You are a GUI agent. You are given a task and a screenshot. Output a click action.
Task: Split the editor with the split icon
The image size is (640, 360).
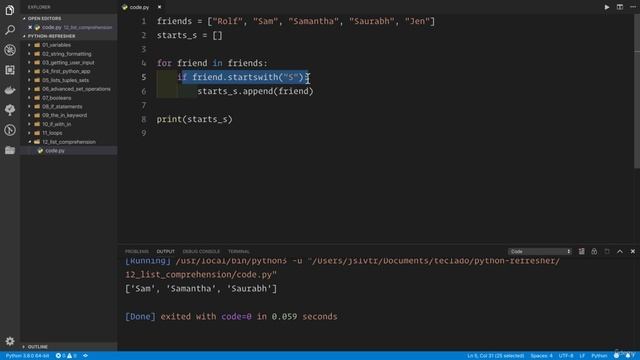pos(620,7)
